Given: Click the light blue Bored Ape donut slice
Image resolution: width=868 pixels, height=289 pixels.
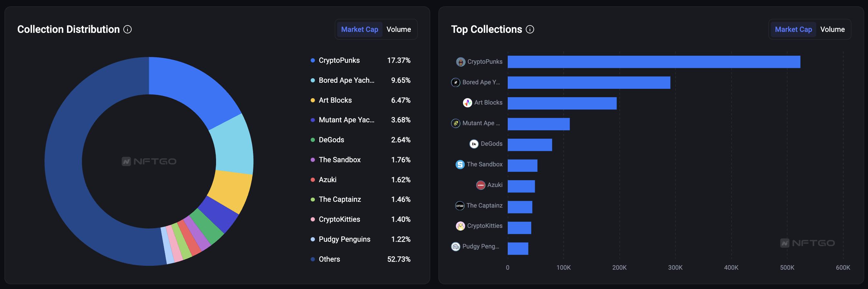Looking at the screenshot, I should click(233, 145).
